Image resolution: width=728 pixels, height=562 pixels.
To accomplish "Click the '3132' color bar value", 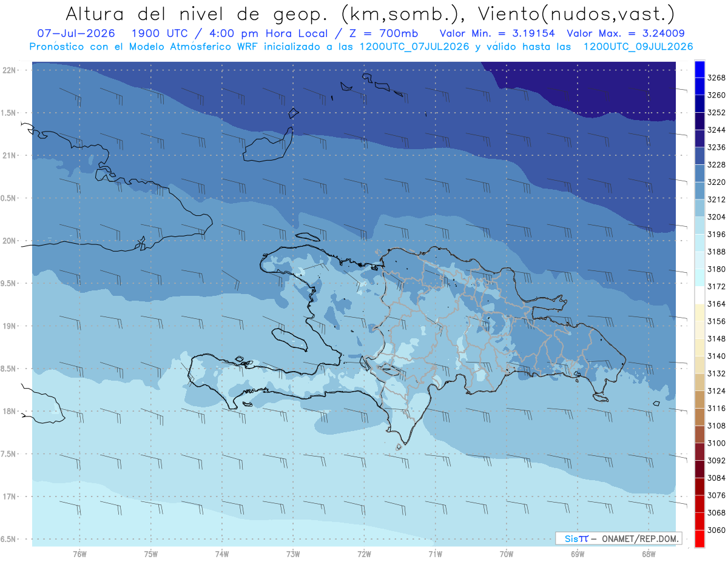I will [716, 373].
